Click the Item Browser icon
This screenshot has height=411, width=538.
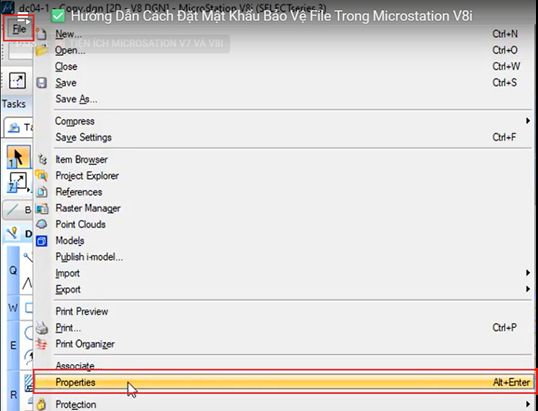click(42, 160)
